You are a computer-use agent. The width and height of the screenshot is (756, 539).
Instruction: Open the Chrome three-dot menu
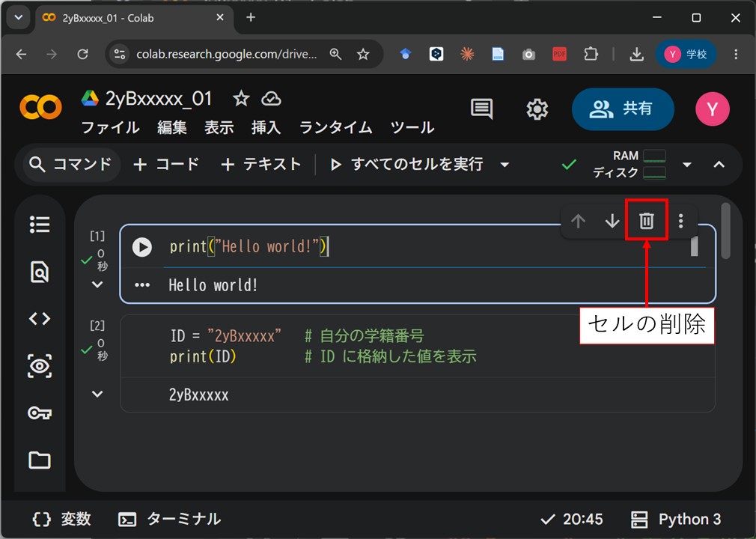736,54
